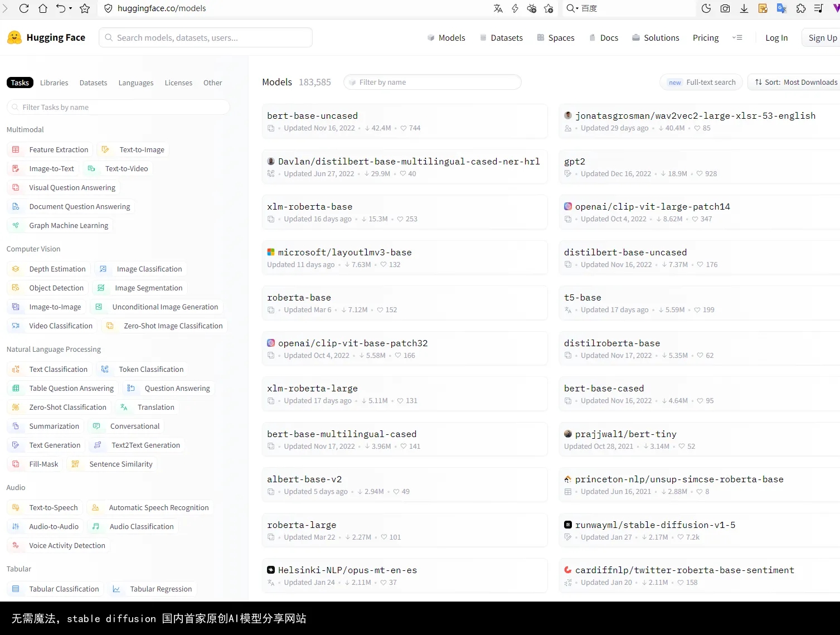Screen dimensions: 840x635
Task: Click the Tabular Regression chart icon
Action: tap(116, 589)
